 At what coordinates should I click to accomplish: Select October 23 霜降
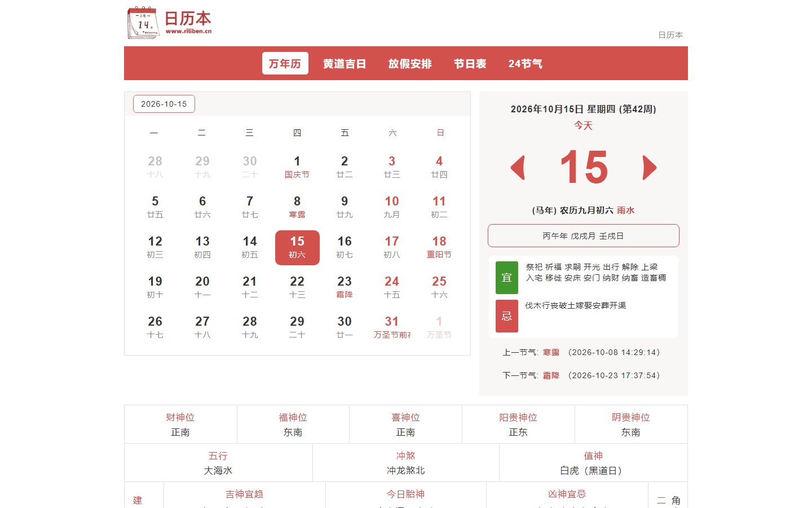[x=345, y=287]
